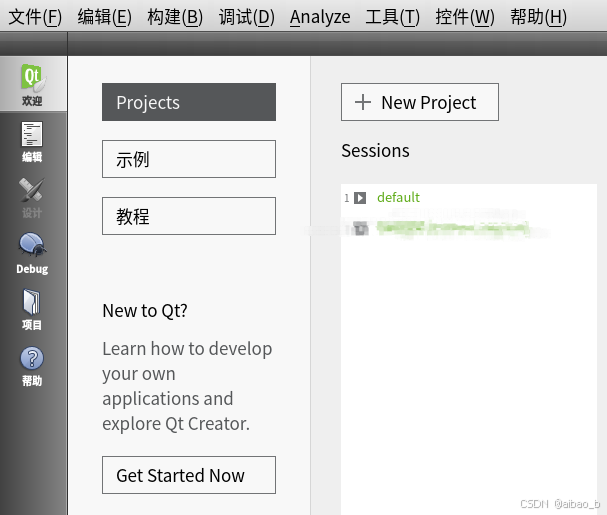Select the Projects tab button
This screenshot has width=607, height=515.
click(x=189, y=102)
